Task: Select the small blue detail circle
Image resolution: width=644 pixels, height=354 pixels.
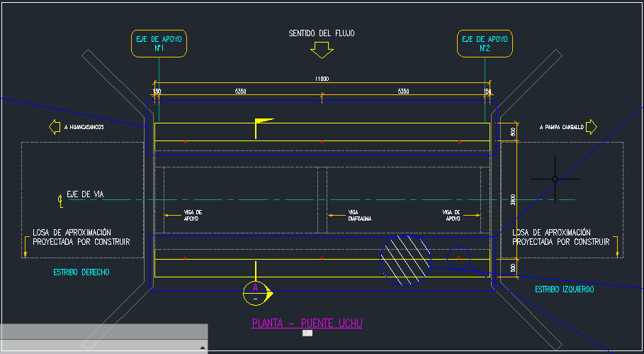Action: 459,258
